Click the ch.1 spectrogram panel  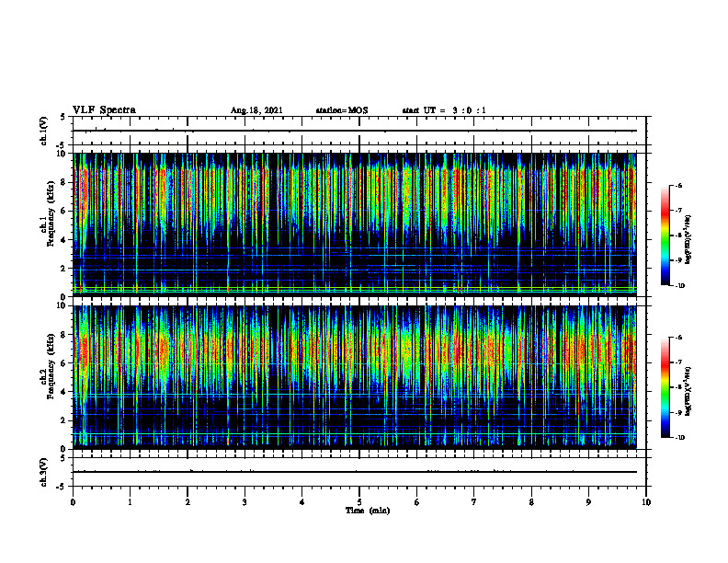pos(355,224)
